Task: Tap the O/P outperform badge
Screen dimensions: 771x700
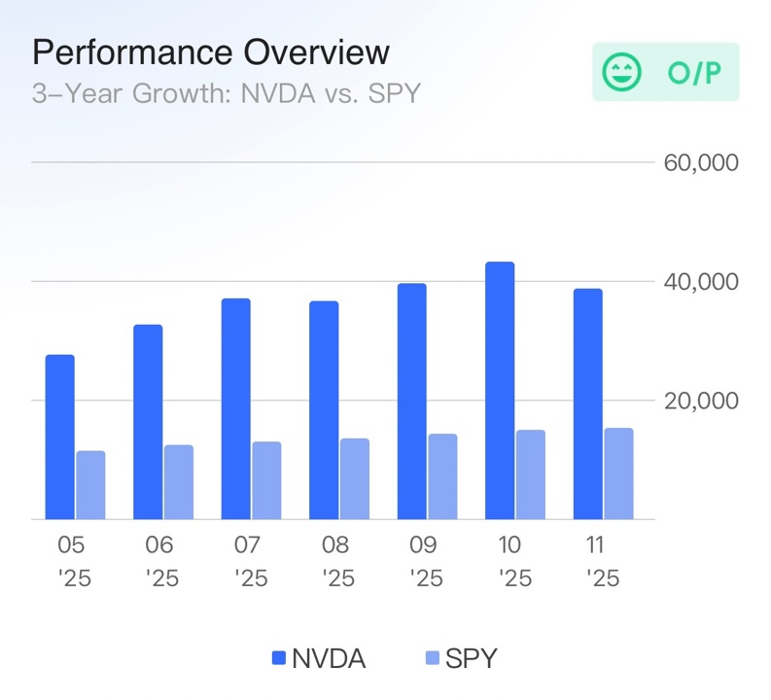Action: 666,72
